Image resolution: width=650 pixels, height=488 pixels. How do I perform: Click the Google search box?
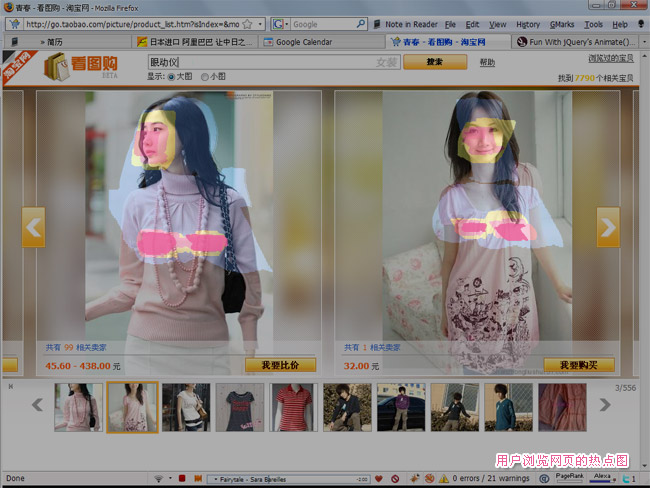click(x=323, y=24)
